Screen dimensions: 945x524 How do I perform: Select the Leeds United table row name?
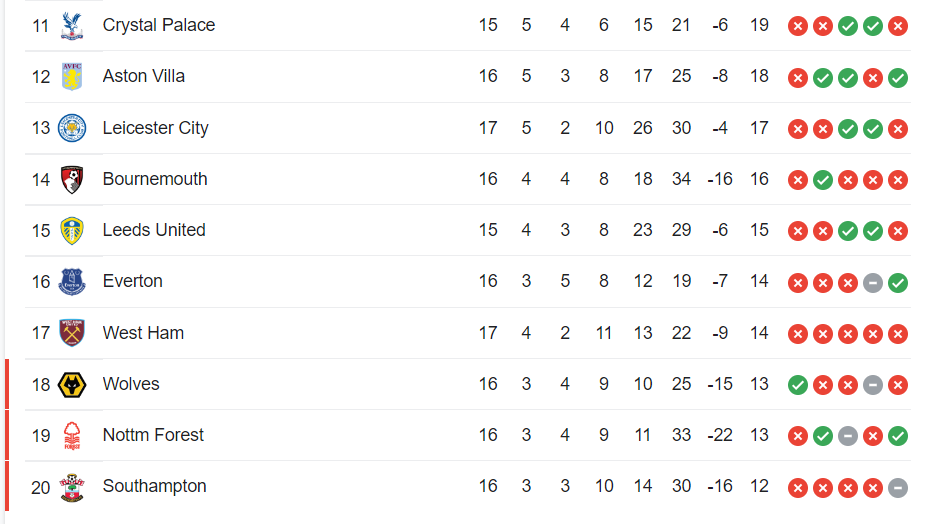click(154, 230)
